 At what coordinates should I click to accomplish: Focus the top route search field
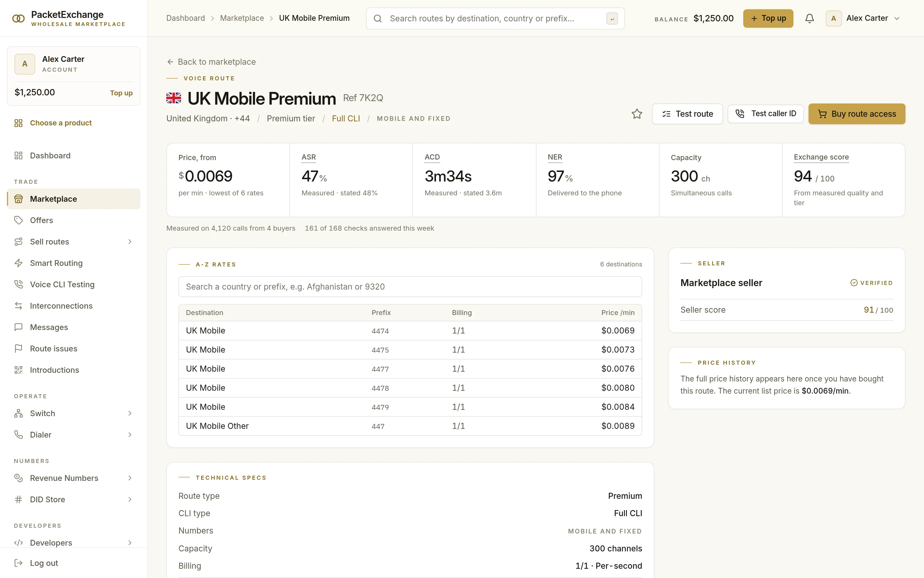[495, 18]
